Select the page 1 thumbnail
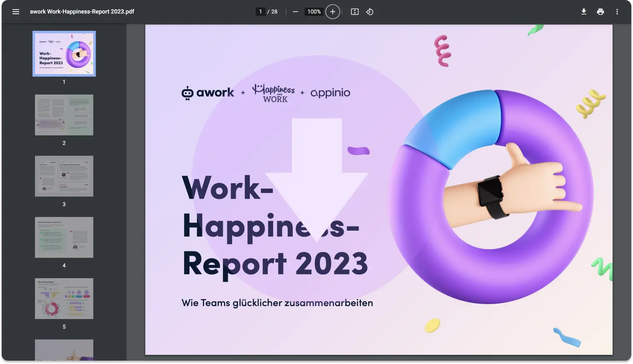Screen dimensions: 633x364 (64, 54)
